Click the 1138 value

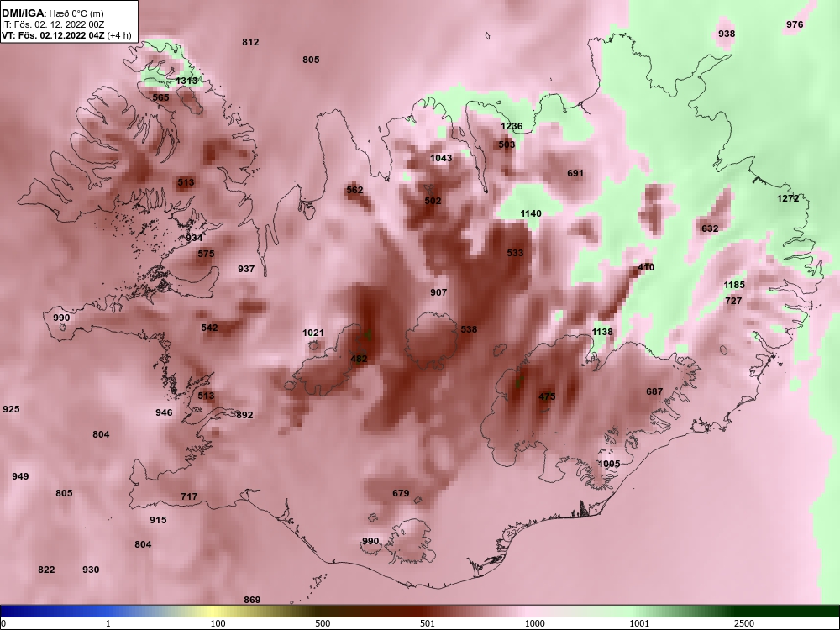pos(602,332)
